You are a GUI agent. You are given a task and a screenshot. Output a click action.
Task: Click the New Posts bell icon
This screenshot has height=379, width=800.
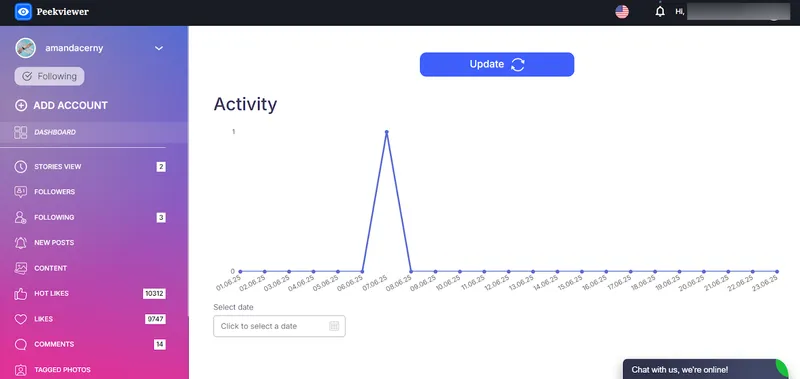pos(20,243)
